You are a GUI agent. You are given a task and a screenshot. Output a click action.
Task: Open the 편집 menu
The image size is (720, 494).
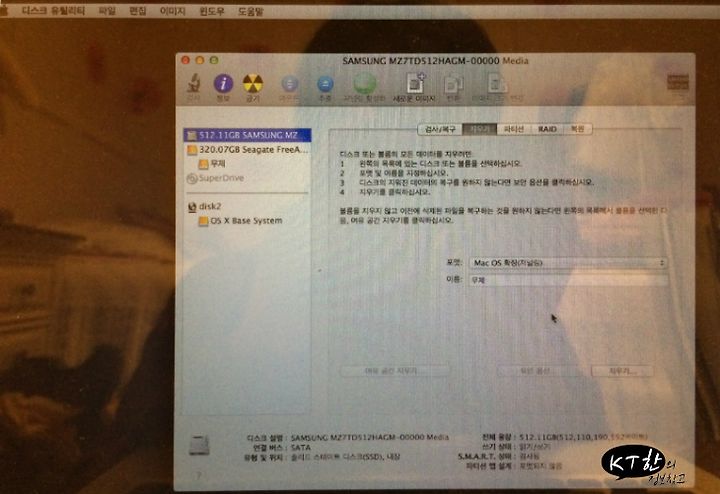click(138, 11)
